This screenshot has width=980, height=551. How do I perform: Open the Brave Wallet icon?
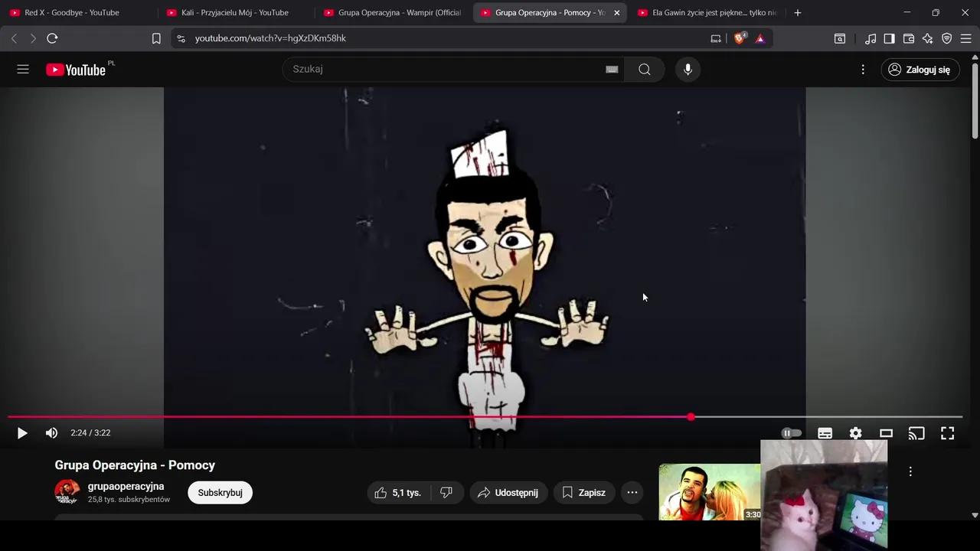tap(909, 38)
